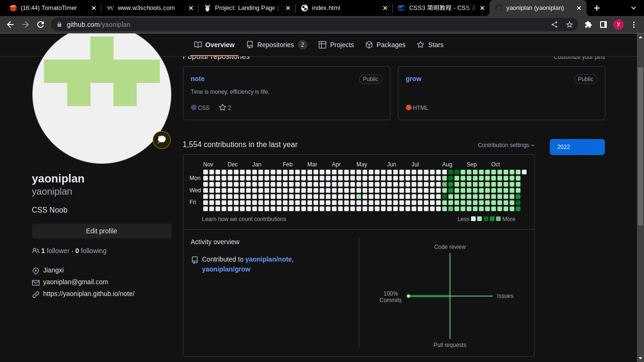The width and height of the screenshot is (644, 362).
Task: View the 0 following link
Action: pyautogui.click(x=91, y=251)
